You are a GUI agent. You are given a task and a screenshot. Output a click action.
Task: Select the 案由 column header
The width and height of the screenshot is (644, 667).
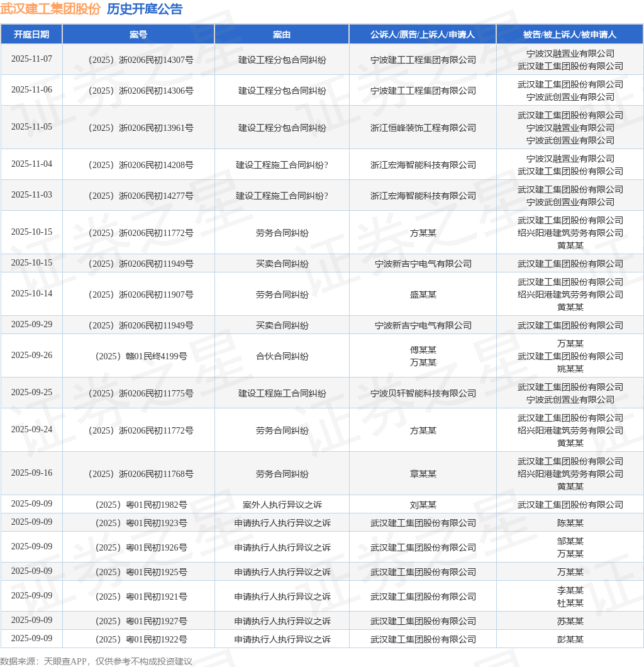click(282, 35)
